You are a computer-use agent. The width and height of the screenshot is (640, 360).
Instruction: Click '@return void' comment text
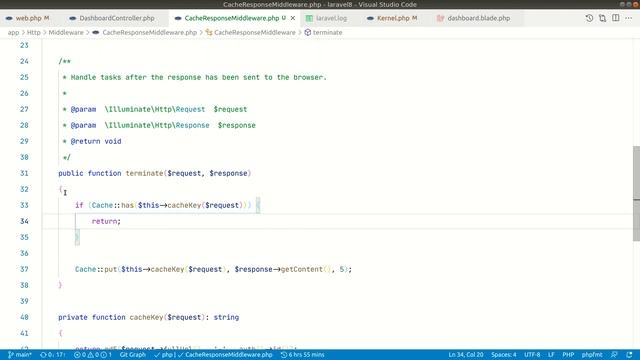pos(96,141)
